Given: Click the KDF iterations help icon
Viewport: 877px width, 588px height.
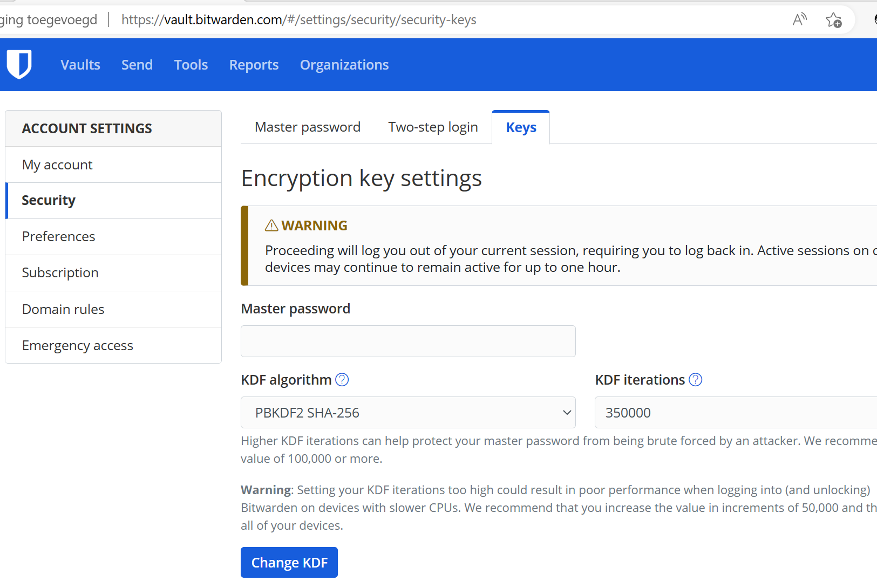Looking at the screenshot, I should click(696, 380).
